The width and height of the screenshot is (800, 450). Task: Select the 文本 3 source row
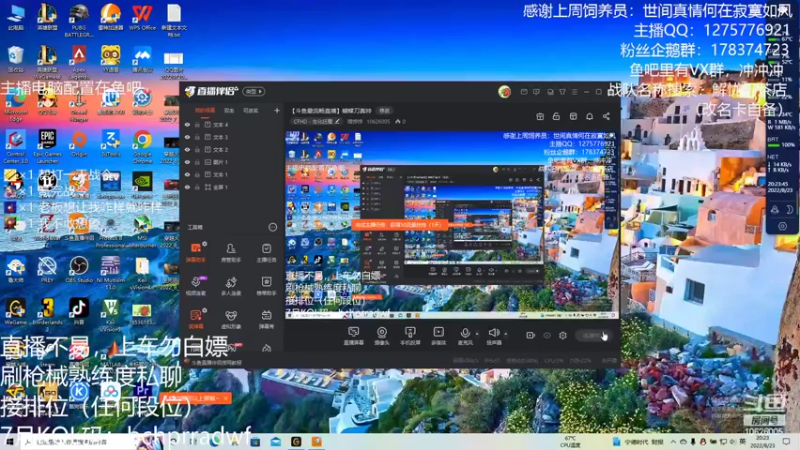click(x=232, y=137)
